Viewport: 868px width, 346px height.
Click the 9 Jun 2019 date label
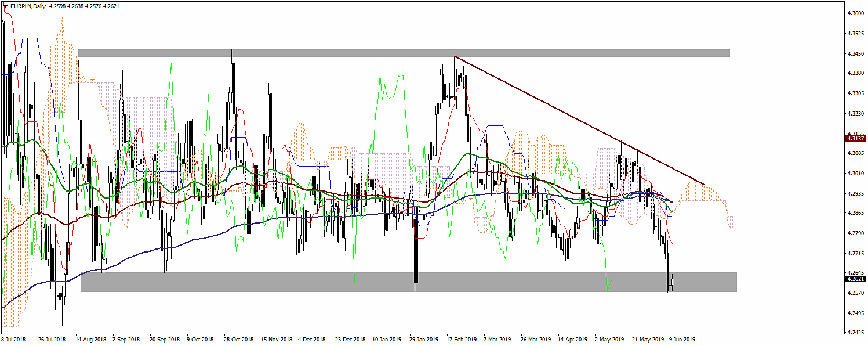[x=682, y=338]
